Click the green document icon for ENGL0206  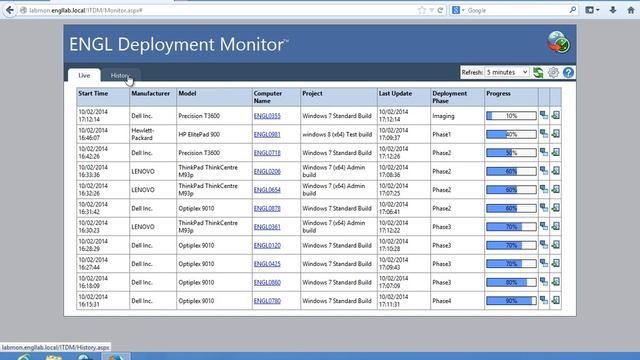pos(556,171)
